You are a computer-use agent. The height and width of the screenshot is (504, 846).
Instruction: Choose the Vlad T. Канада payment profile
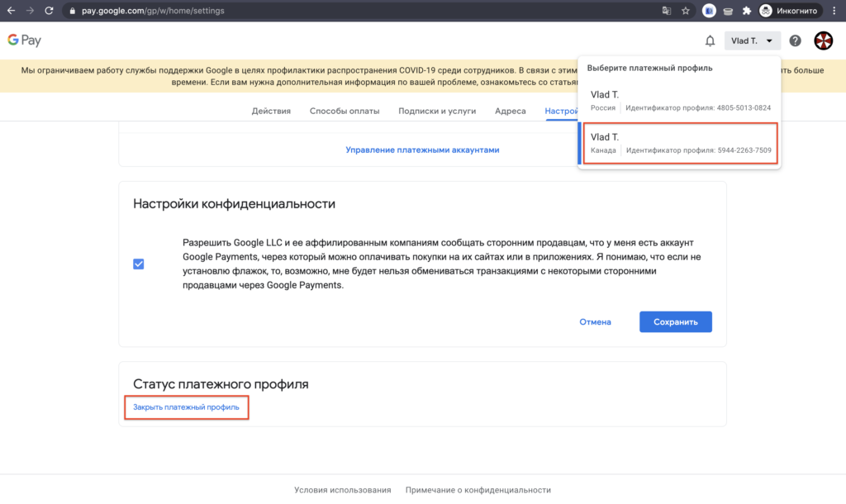point(680,143)
